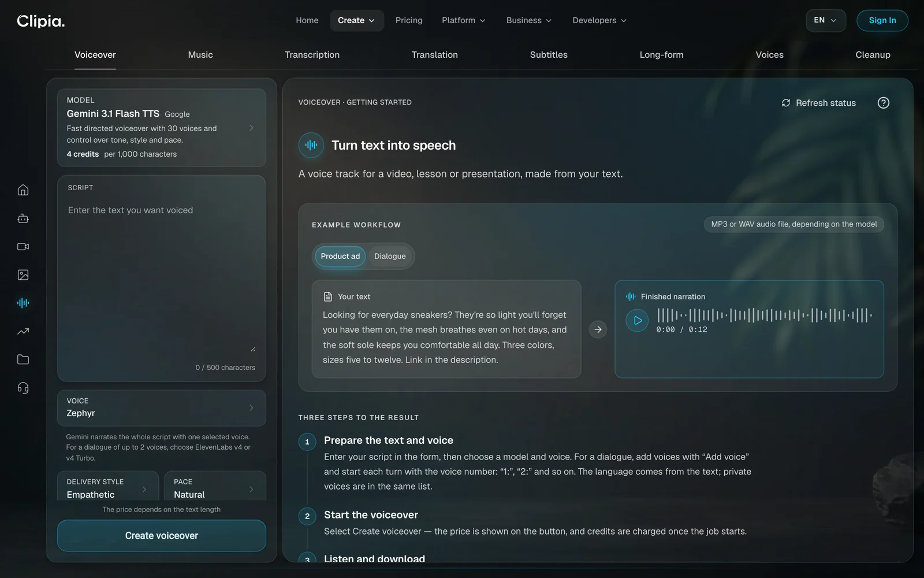Click the help question mark icon

pyautogui.click(x=883, y=103)
